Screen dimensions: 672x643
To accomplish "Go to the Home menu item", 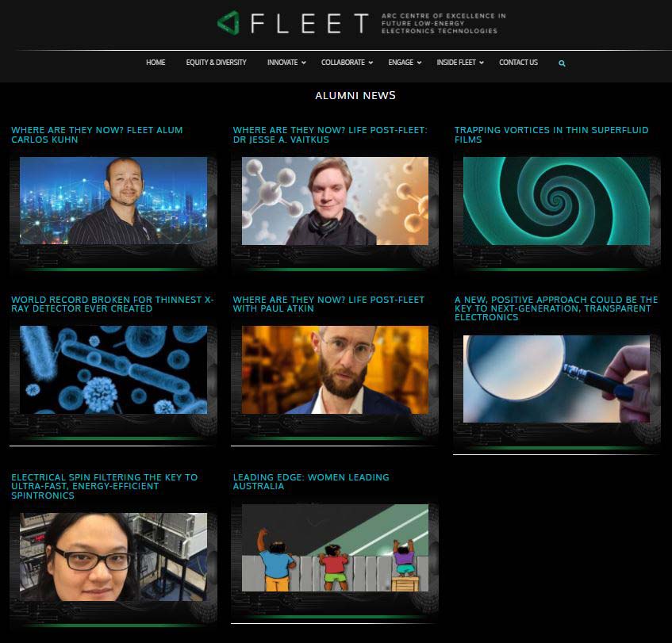I will point(156,63).
